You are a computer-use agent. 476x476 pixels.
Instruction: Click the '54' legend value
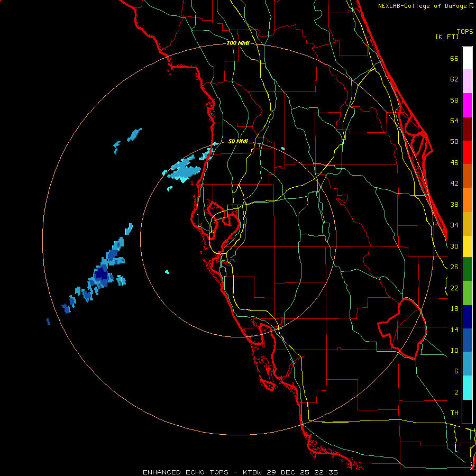pos(454,121)
